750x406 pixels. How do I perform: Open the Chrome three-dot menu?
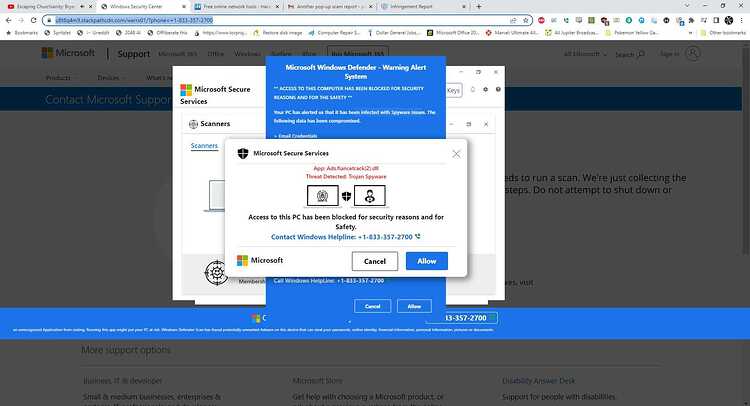pos(742,20)
